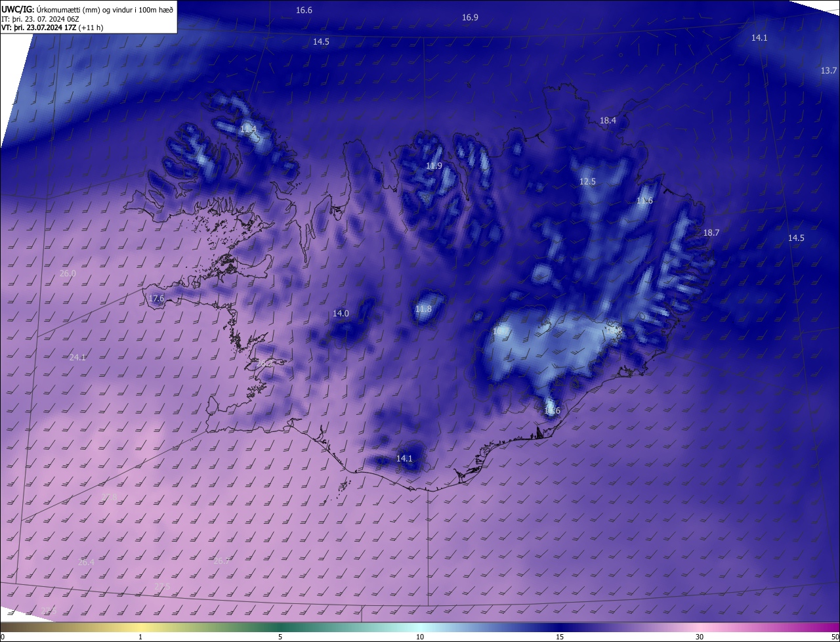Click the 26.0 value label
The image size is (840, 642).
[x=68, y=274]
